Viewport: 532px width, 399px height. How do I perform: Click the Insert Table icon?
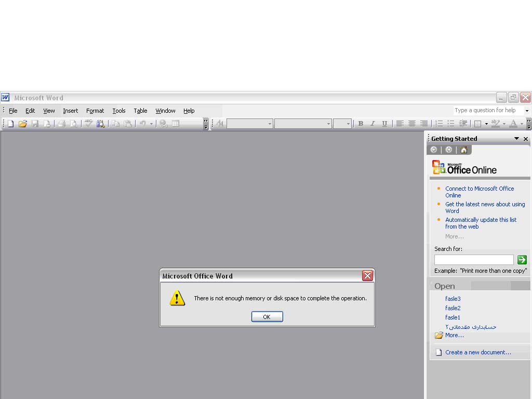(x=176, y=124)
